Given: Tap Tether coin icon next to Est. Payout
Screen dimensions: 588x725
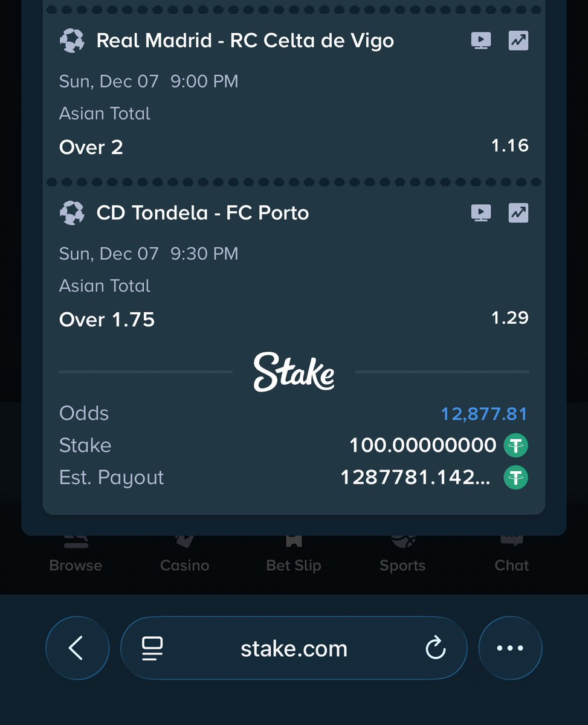Looking at the screenshot, I should (515, 478).
